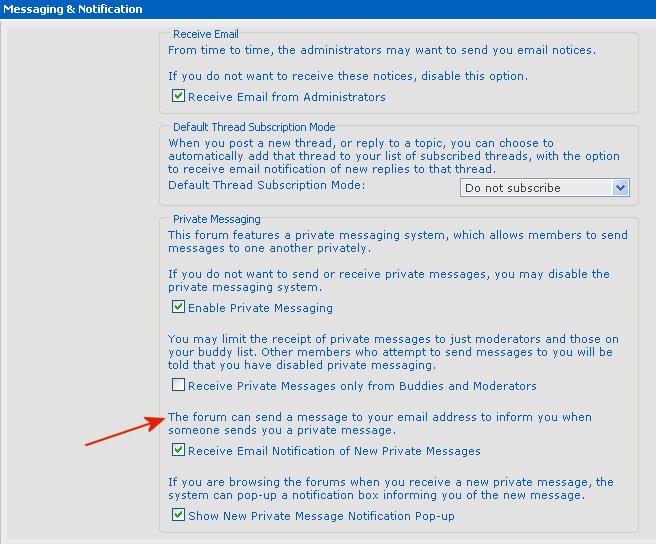The image size is (656, 544).
Task: Check Receive Private Messages only from Buddies and Moderators
Action: pos(178,386)
